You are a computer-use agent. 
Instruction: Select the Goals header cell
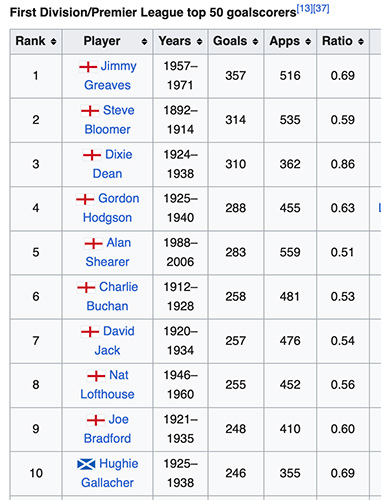click(x=236, y=42)
